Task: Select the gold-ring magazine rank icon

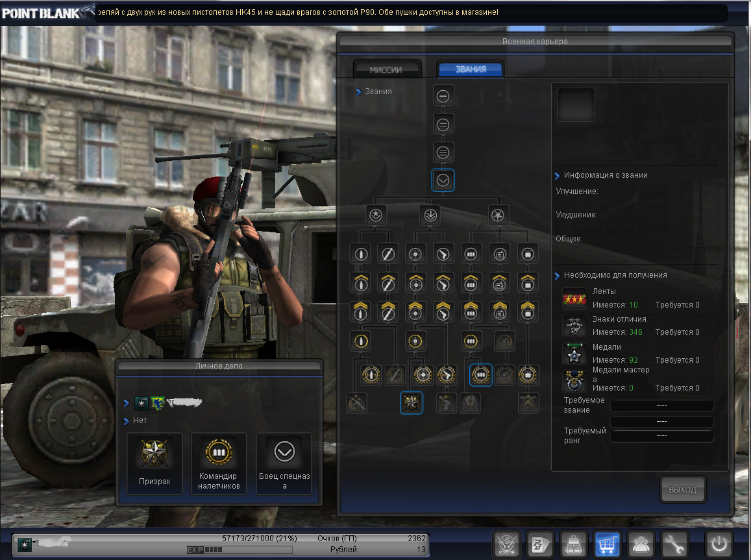Action: [x=471, y=341]
